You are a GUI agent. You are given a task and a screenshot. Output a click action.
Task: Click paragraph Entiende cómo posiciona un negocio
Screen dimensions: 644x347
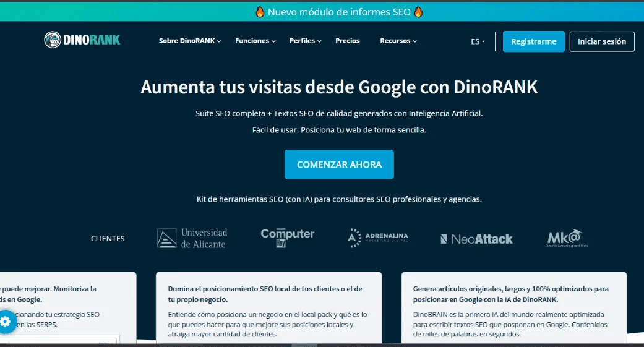(267, 324)
